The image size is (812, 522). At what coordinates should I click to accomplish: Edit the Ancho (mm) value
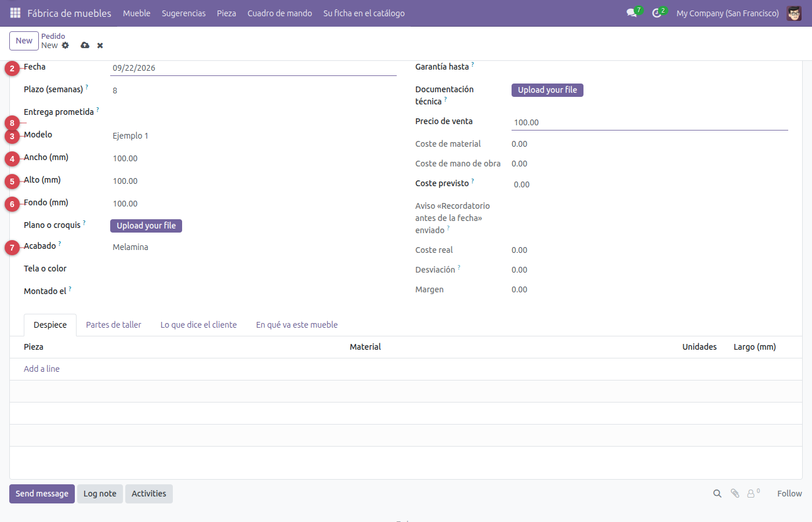(253, 158)
